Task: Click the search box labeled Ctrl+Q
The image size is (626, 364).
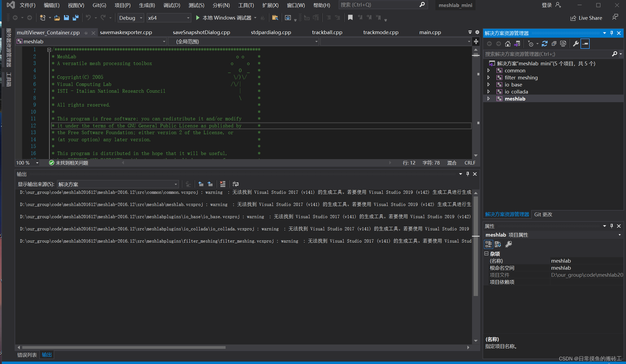Action: (x=380, y=5)
